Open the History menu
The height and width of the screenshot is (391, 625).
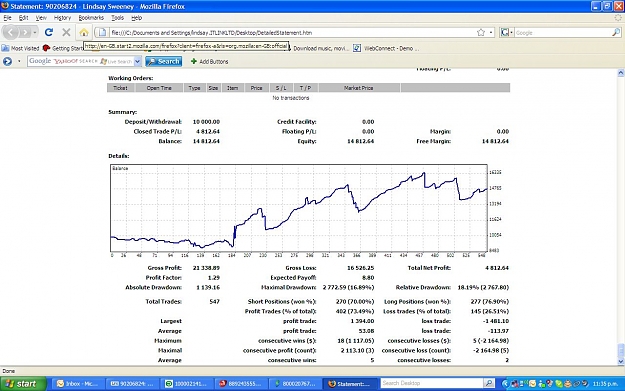point(62,18)
